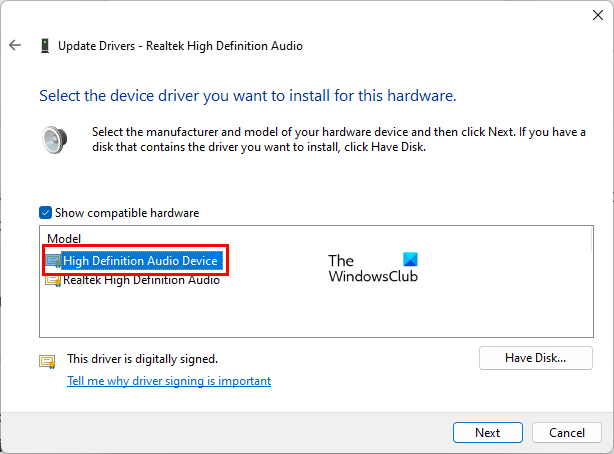Click the Show compatible hardware label
This screenshot has height=454, width=614.
click(125, 213)
